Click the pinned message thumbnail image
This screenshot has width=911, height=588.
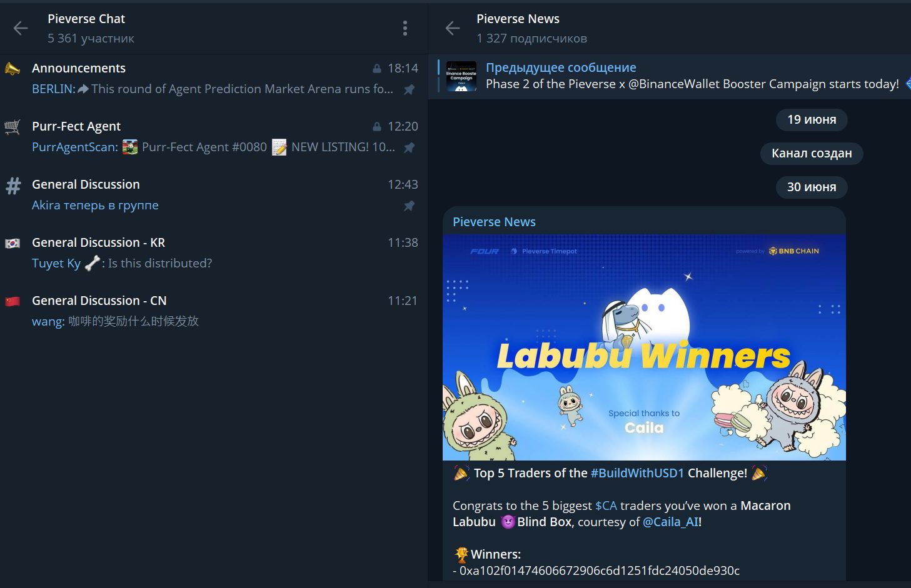461,76
